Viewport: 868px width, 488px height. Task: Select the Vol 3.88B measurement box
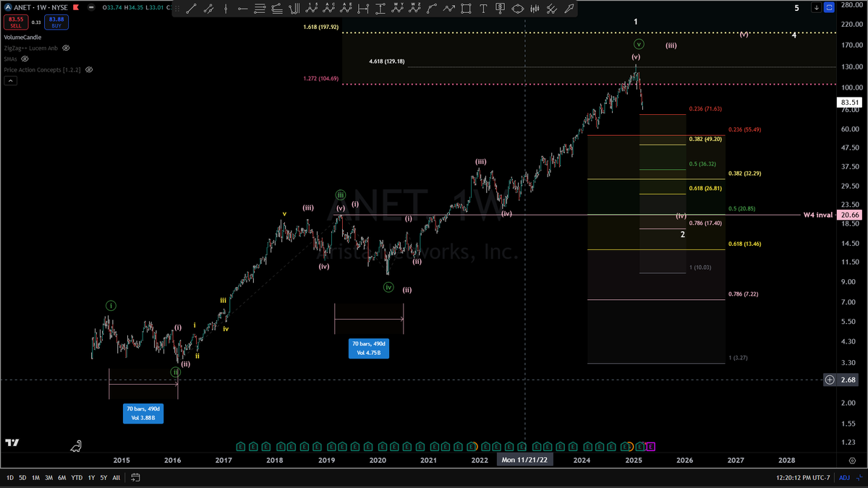coord(142,414)
